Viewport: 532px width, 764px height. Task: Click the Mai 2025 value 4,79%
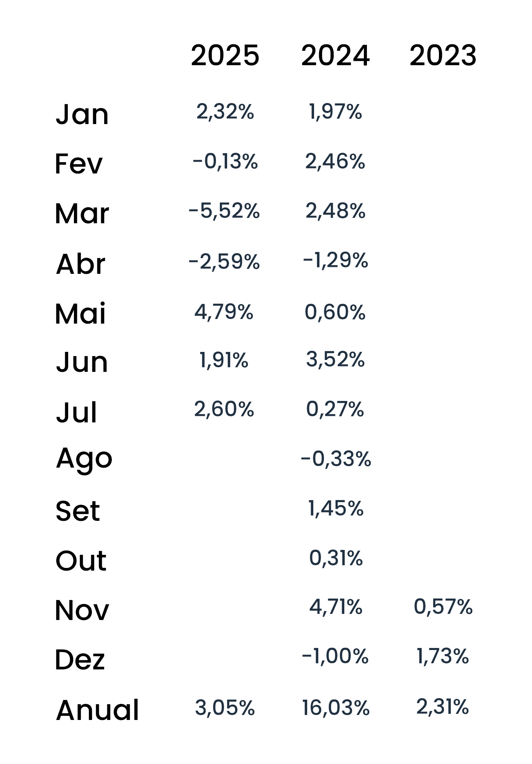tap(224, 312)
